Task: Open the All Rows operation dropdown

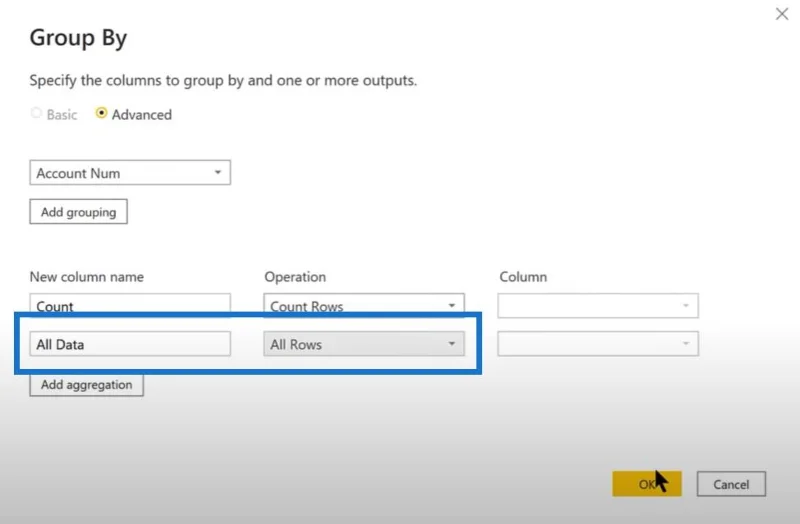Action: [364, 344]
